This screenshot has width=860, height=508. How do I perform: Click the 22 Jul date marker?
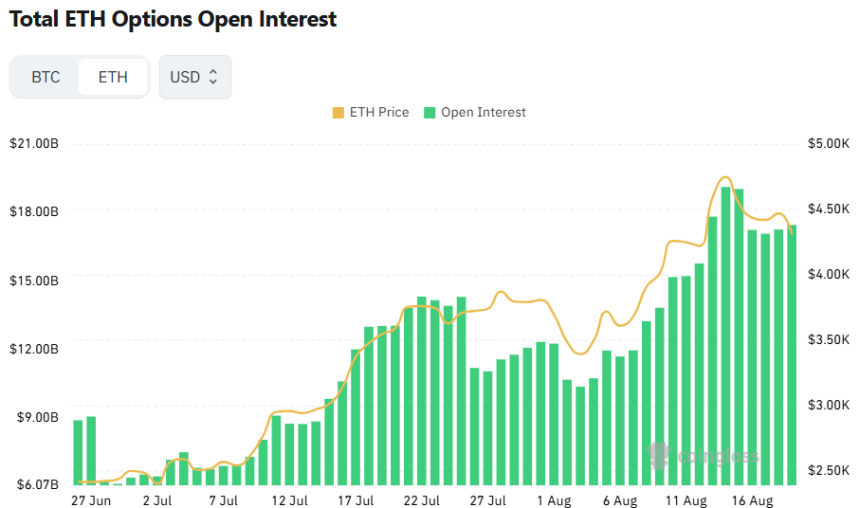pyautogui.click(x=422, y=500)
